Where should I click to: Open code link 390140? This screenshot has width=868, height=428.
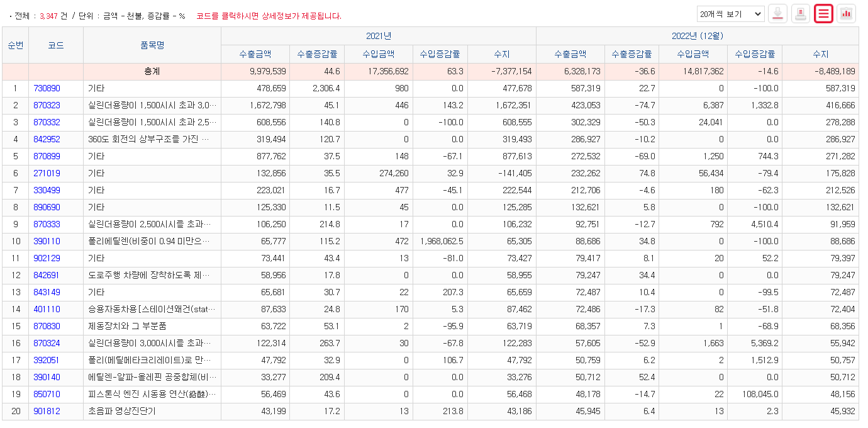pyautogui.click(x=47, y=378)
